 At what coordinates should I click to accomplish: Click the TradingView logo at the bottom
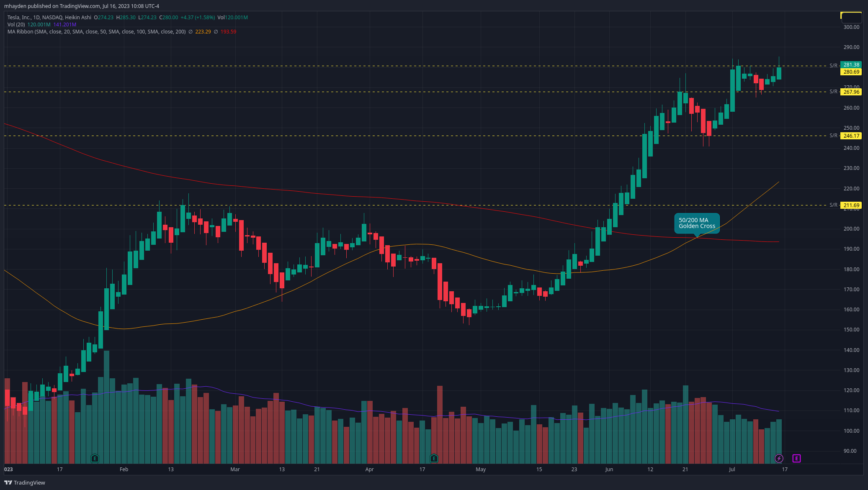[25, 482]
